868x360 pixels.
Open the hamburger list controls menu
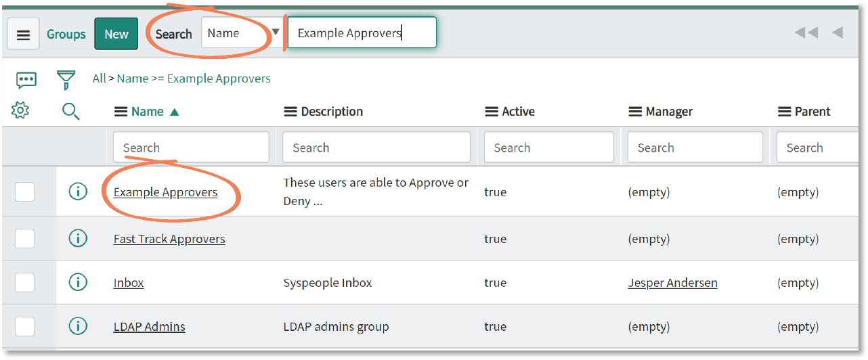coord(23,35)
